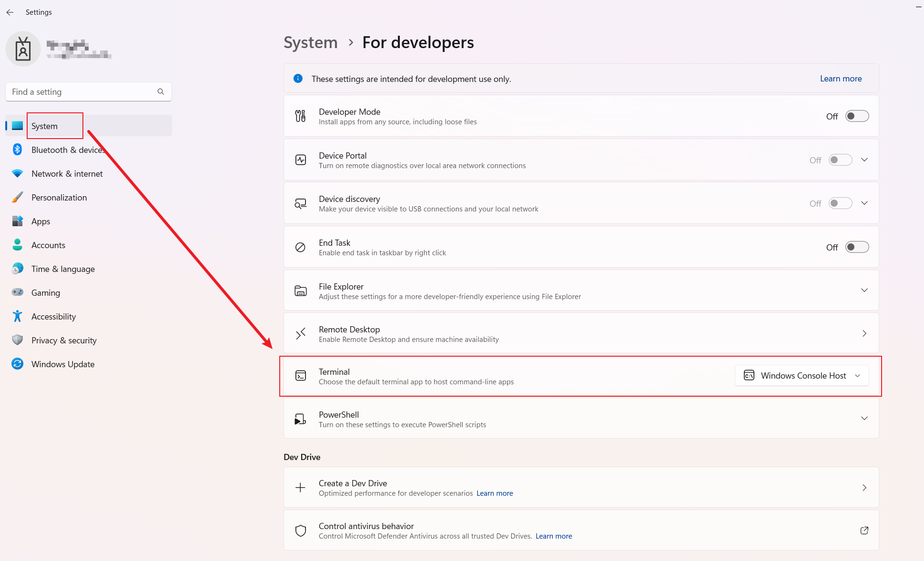Click the Bluetooth icon in the sidebar
This screenshot has height=561, width=924.
point(18,150)
